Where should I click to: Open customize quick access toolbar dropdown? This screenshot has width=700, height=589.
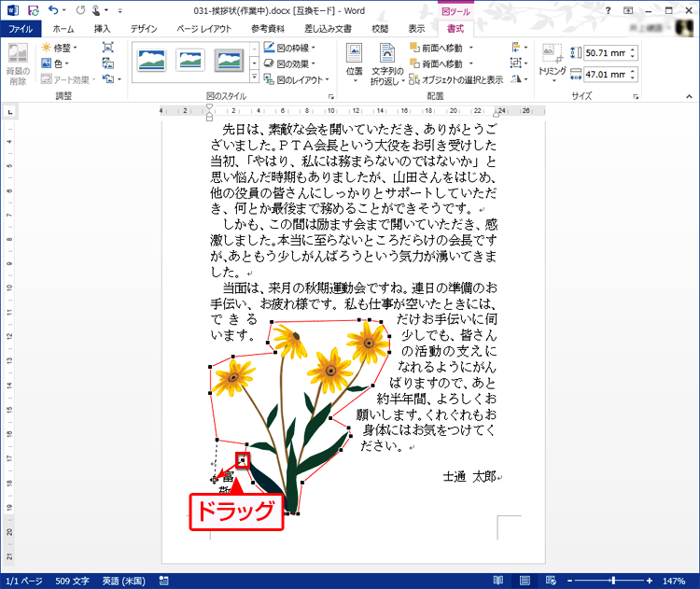pos(120,10)
